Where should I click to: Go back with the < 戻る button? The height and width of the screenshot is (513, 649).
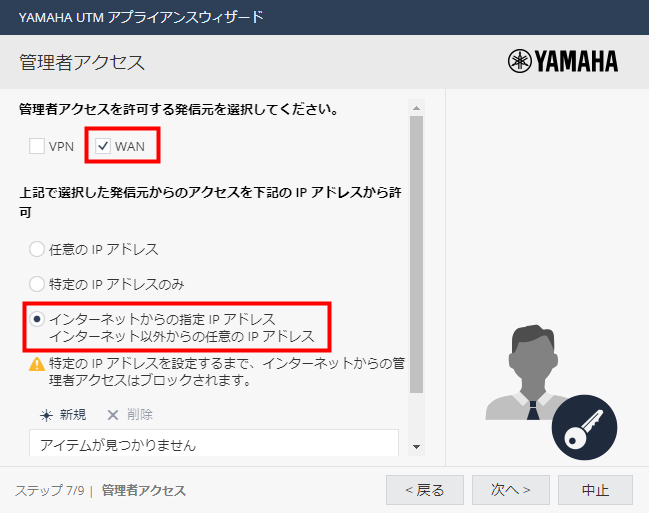pos(424,490)
